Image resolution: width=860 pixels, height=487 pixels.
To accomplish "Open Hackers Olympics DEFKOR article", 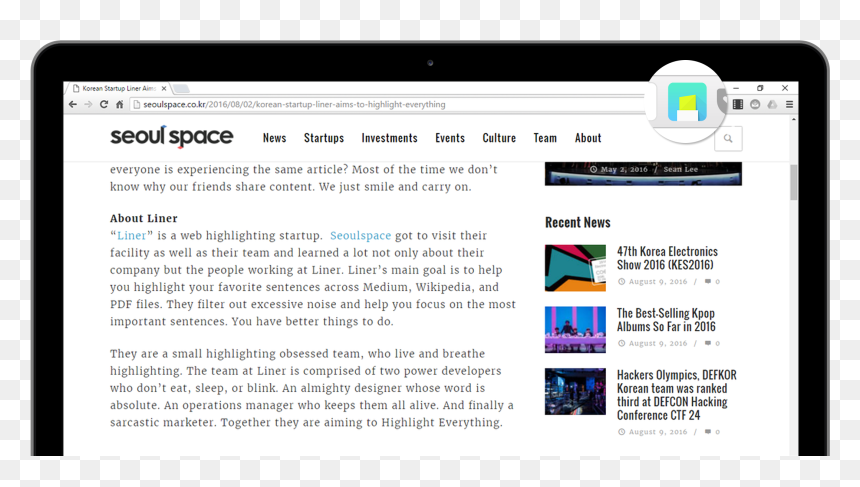I will click(x=676, y=395).
